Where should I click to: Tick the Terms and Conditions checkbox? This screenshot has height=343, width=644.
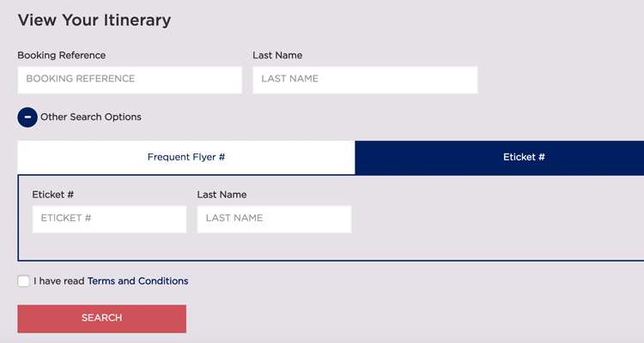click(24, 281)
